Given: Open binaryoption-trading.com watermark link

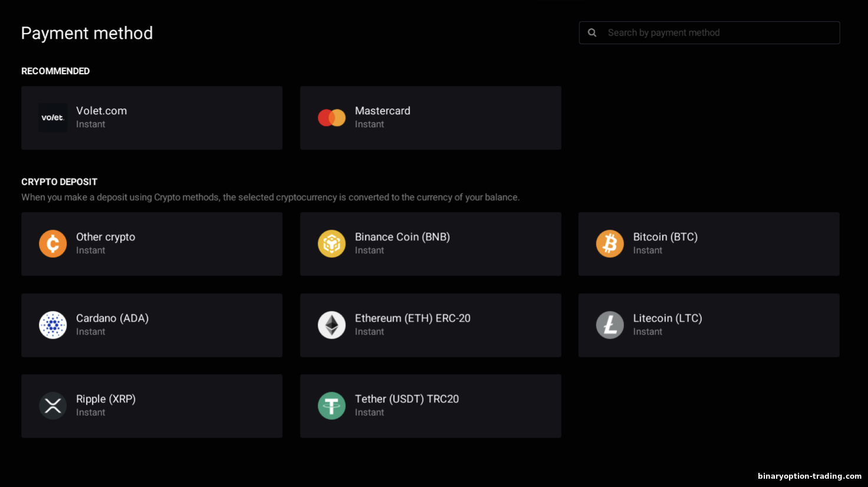Looking at the screenshot, I should tap(810, 476).
